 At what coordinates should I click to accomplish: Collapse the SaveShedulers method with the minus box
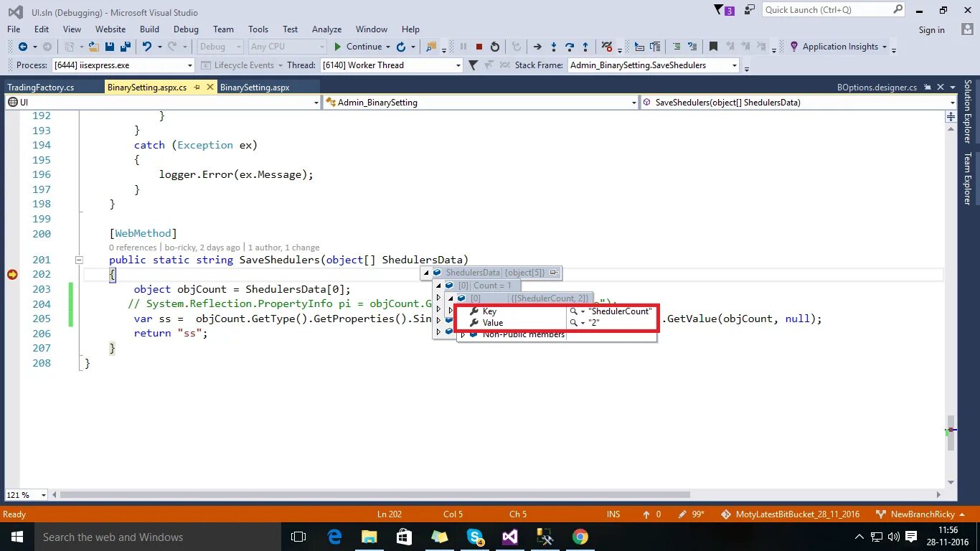[79, 260]
